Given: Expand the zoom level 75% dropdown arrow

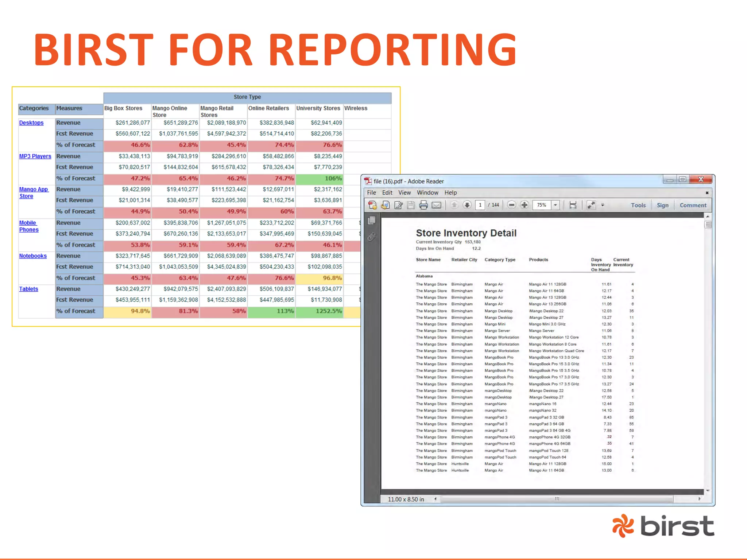Looking at the screenshot, I should click(556, 205).
